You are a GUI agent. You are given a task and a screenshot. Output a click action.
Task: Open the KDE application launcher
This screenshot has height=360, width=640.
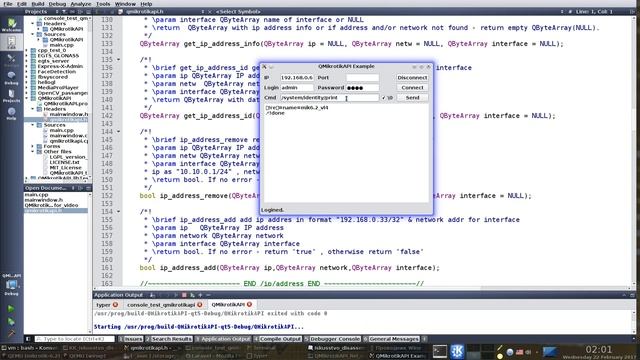point(457,351)
